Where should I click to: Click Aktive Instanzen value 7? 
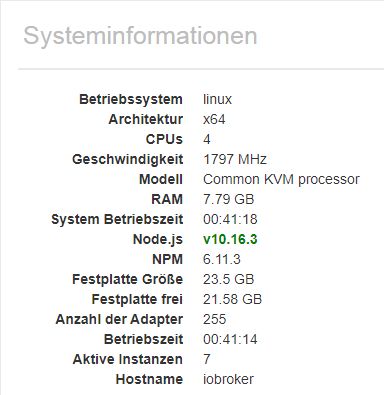(x=207, y=359)
